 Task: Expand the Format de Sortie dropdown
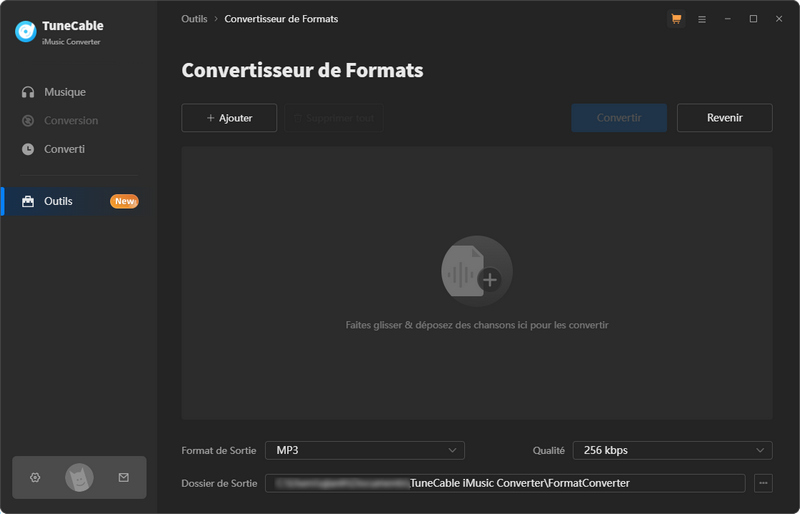[x=365, y=450]
